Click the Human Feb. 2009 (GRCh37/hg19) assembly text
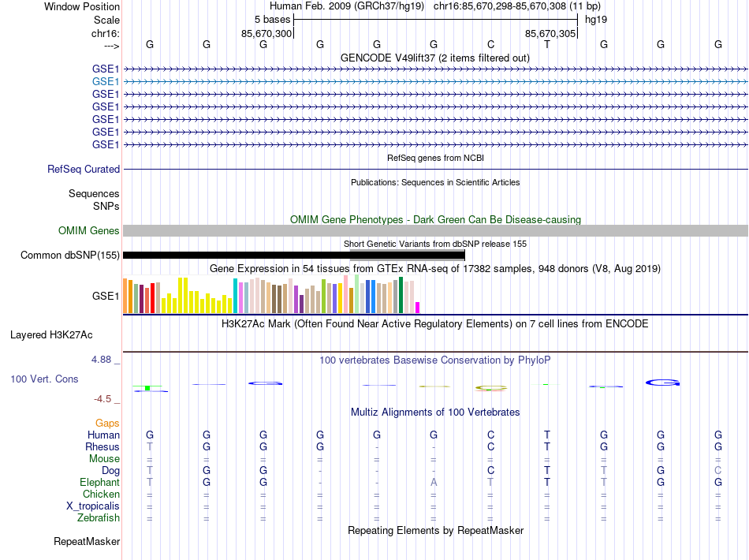 click(x=347, y=6)
